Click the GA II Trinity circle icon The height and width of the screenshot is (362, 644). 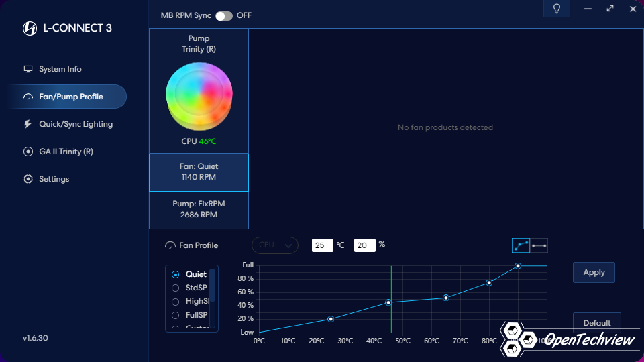(28, 152)
